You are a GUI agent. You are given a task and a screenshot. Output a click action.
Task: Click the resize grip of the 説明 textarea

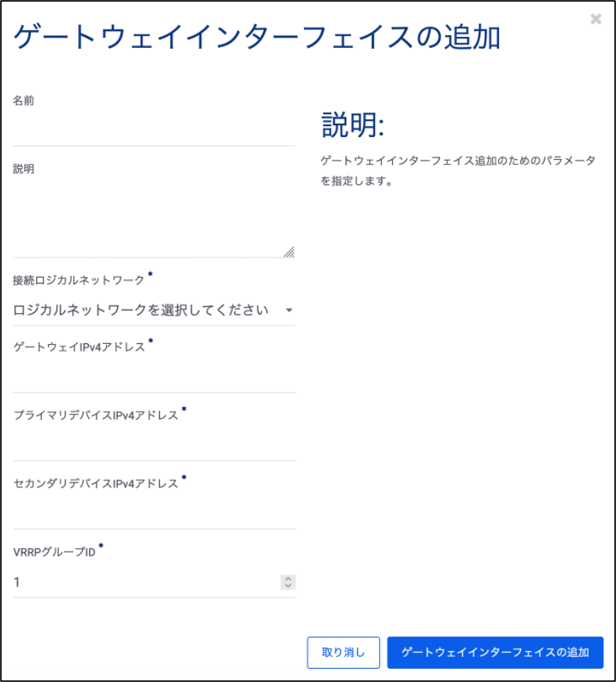pos(290,253)
